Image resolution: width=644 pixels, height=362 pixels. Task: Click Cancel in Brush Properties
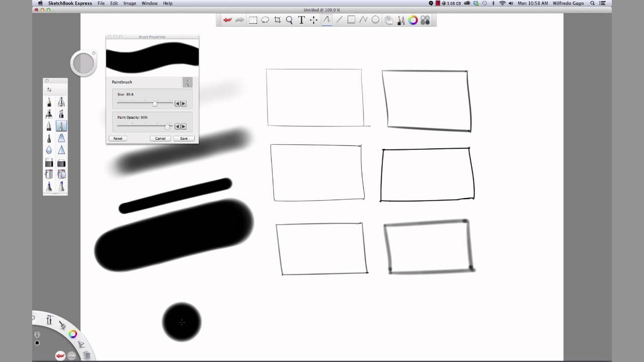coord(160,138)
